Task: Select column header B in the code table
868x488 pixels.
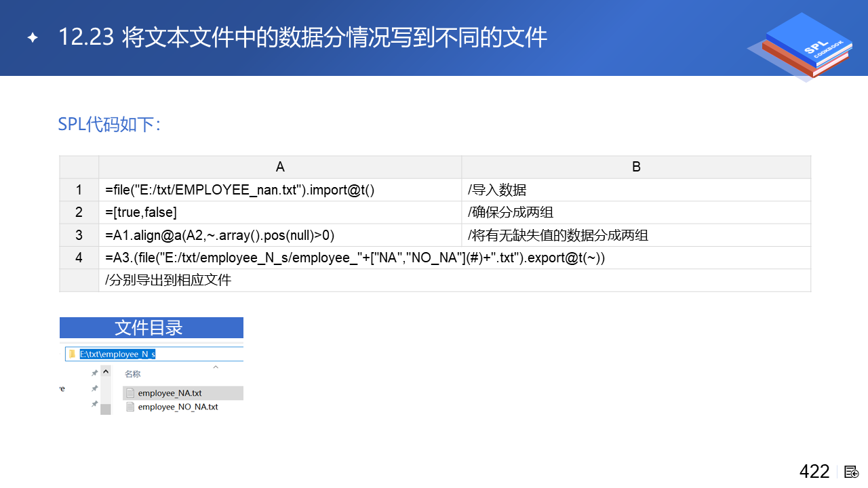Action: 636,167
